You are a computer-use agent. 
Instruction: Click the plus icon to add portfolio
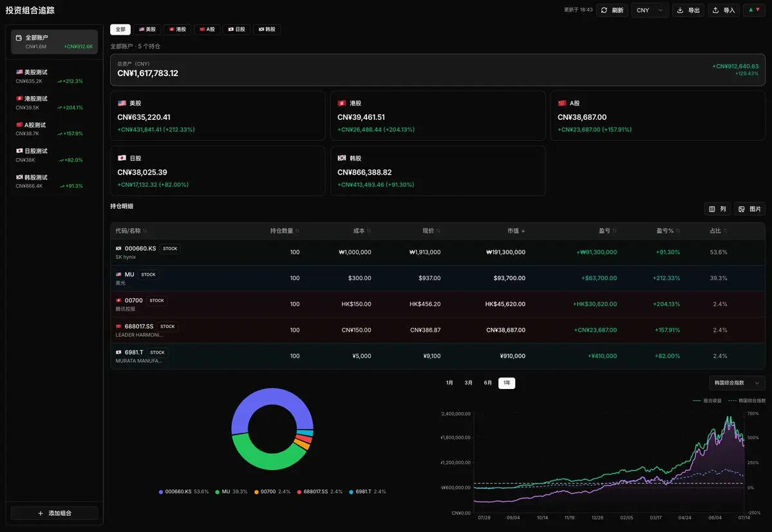click(41, 513)
